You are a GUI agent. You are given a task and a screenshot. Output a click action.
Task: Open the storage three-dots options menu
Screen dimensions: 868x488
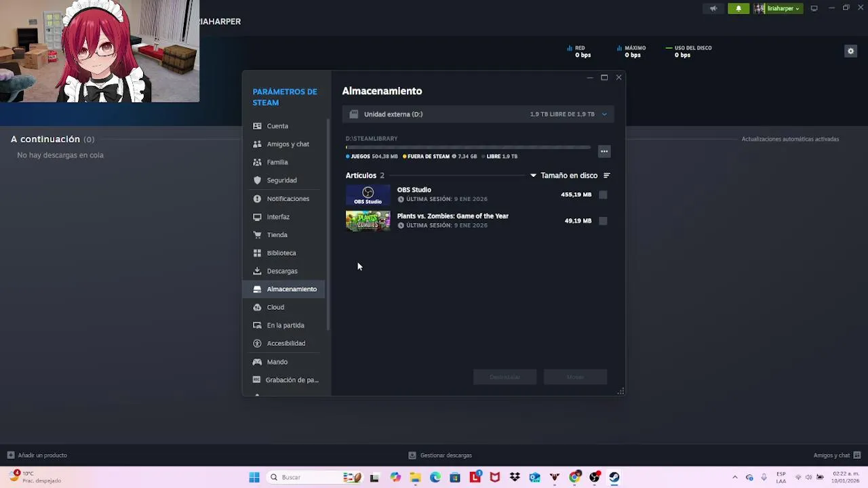pos(604,151)
